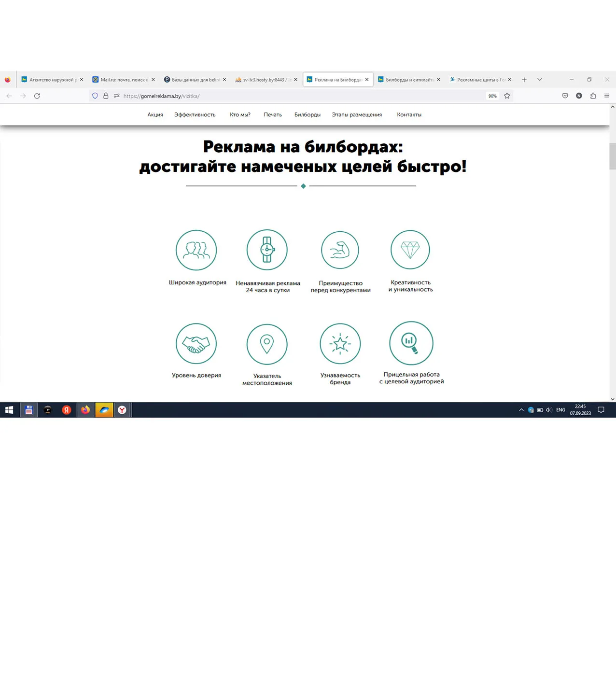Click the wristwatch icon for 24-hour advertising
This screenshot has width=616, height=688.
(267, 250)
